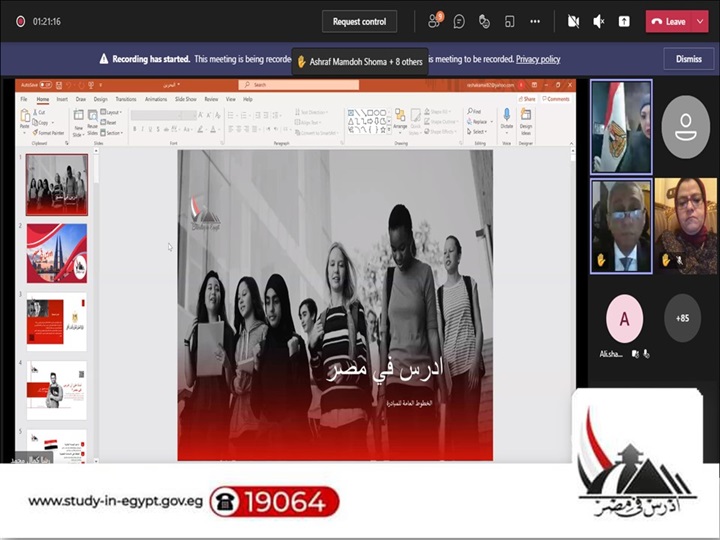Toggle the camera on in Teams
Screen dimensions: 720x540
[x=573, y=21]
